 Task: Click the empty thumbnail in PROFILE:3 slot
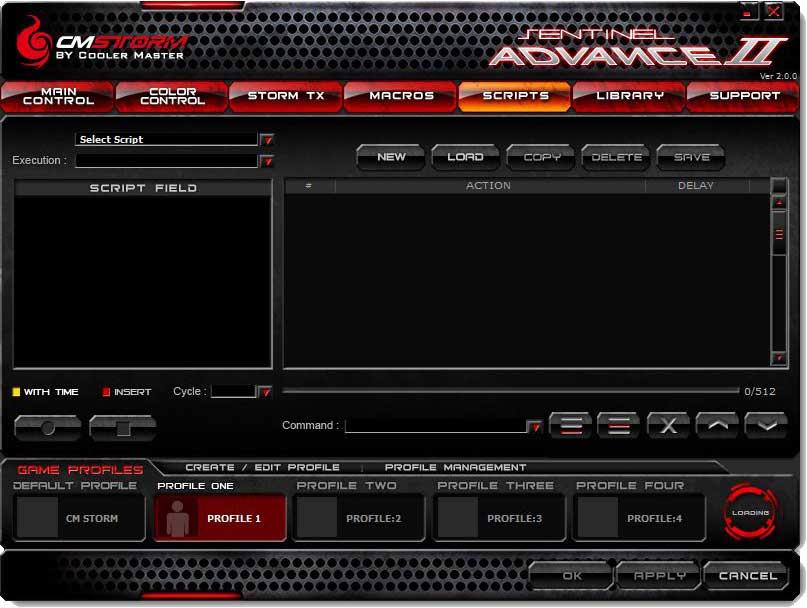pos(458,517)
